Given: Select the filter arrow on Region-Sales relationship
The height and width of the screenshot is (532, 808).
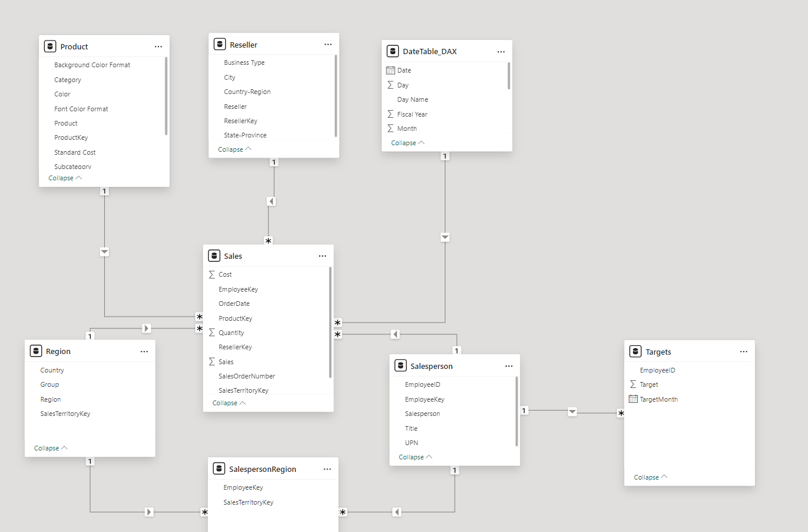Looking at the screenshot, I should click(146, 328).
